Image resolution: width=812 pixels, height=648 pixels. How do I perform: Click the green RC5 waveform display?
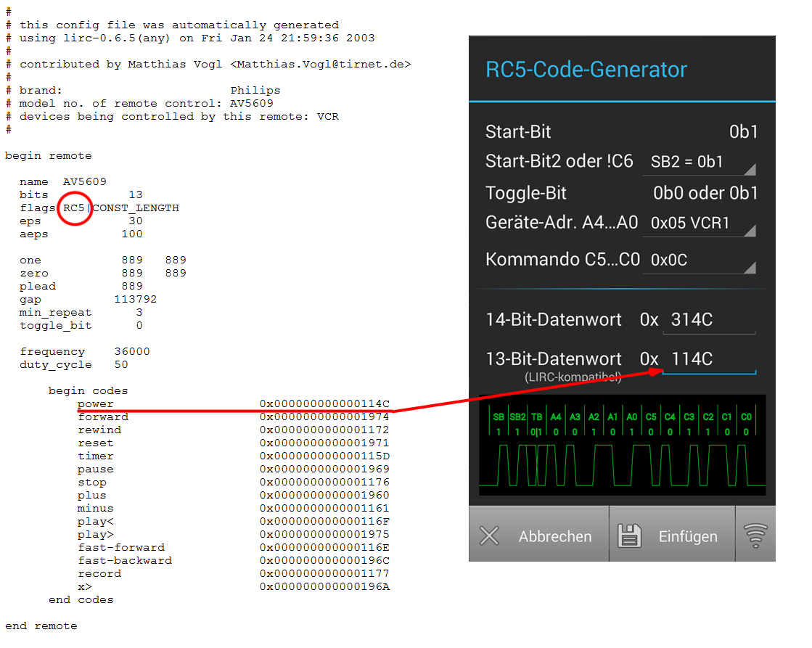pos(622,446)
